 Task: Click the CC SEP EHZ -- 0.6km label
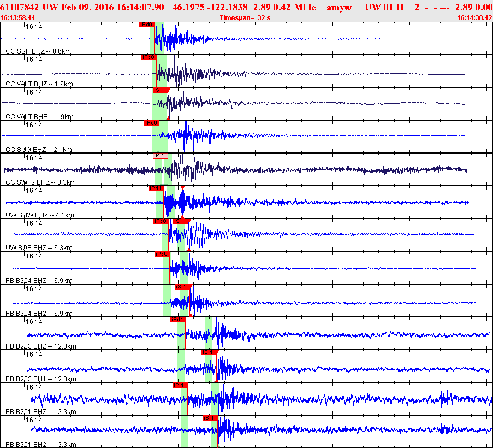click(38, 51)
